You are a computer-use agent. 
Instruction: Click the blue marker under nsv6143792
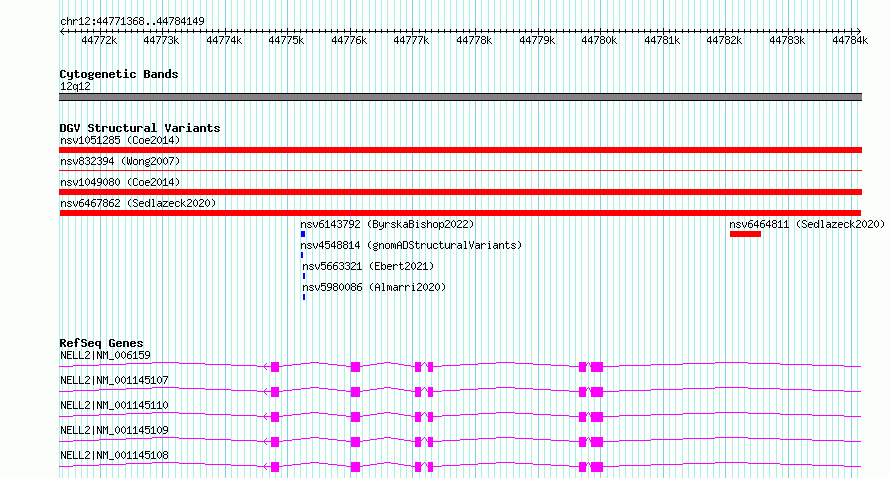click(303, 234)
